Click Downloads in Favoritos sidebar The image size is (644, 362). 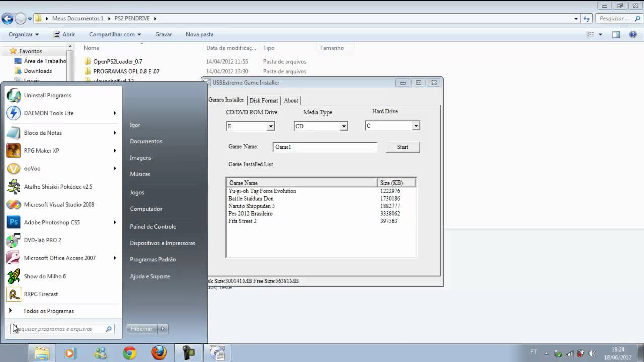tap(38, 71)
